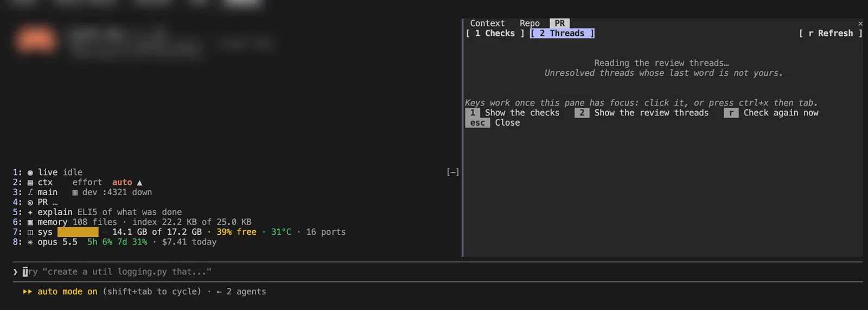Click the Unresolved threads whose last word line
The width and height of the screenshot is (868, 310).
click(664, 73)
